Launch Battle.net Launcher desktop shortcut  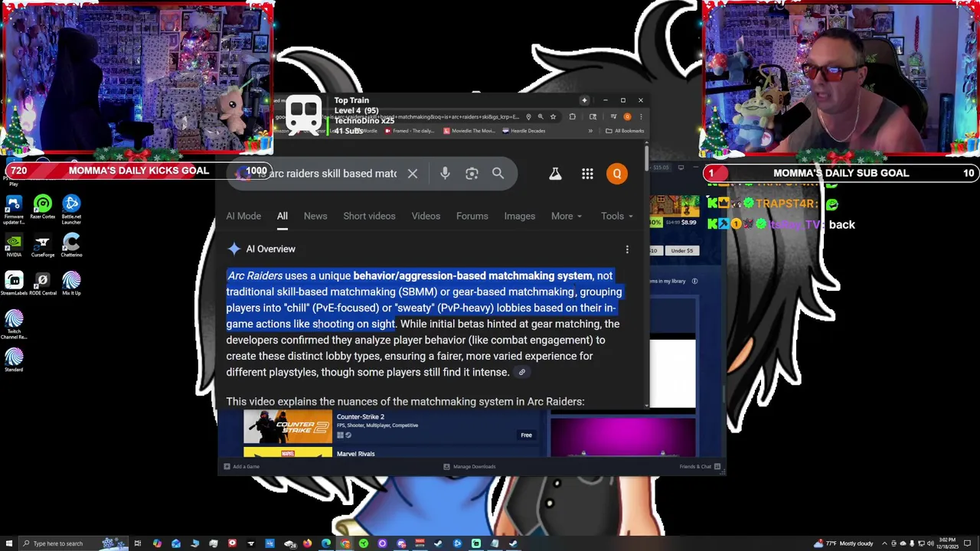tap(71, 209)
